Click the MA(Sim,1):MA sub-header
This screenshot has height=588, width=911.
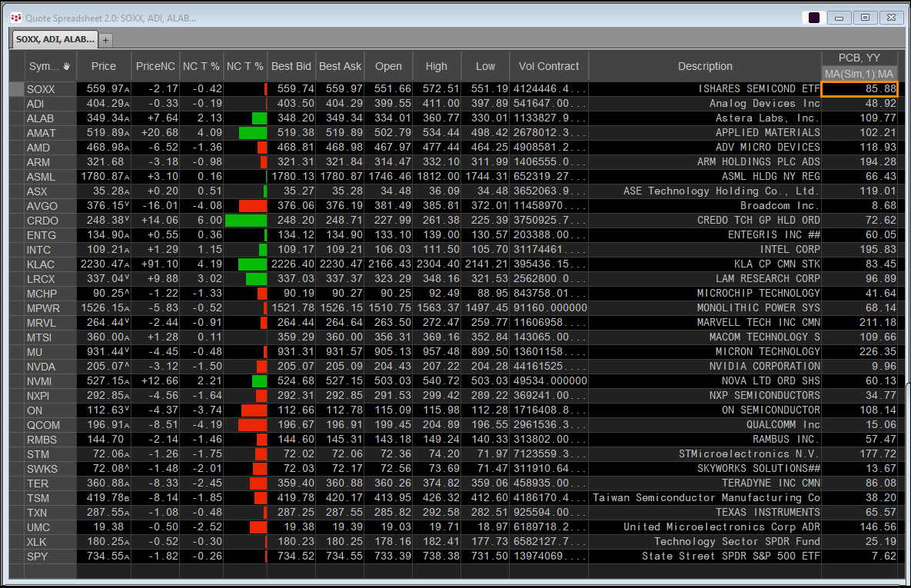(x=859, y=74)
